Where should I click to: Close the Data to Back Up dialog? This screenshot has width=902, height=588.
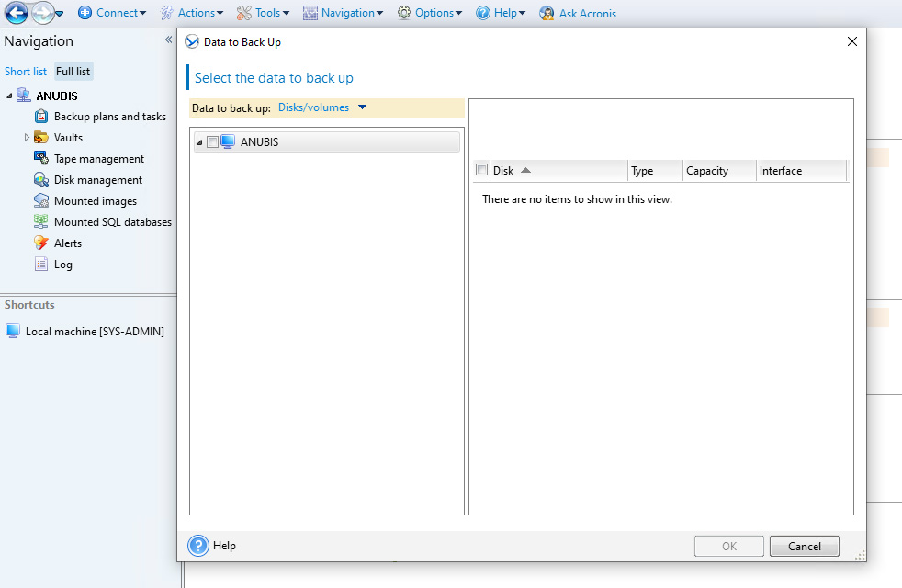coord(852,41)
